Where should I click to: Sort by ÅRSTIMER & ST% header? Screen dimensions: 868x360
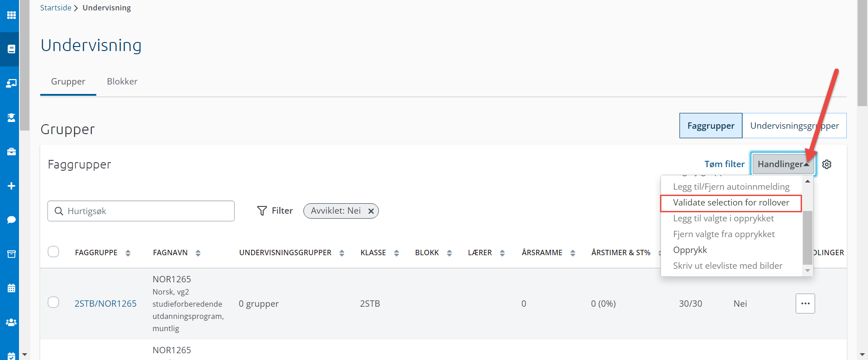tap(621, 252)
